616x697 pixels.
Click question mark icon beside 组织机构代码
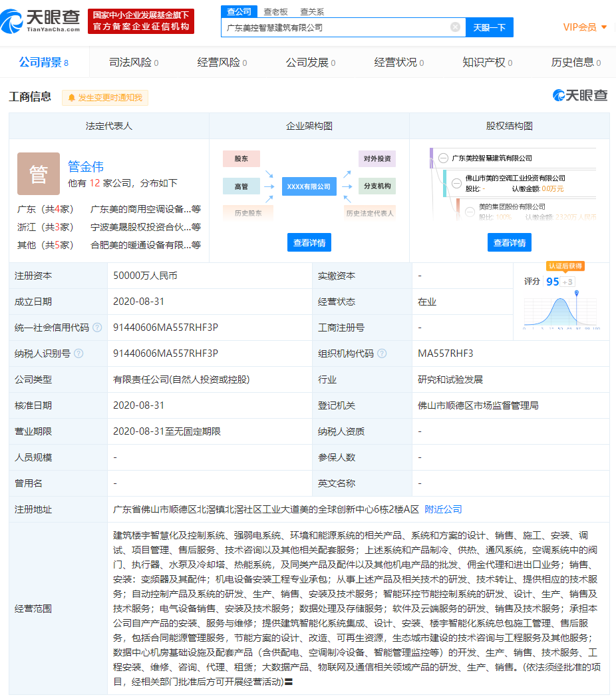[x=382, y=353]
